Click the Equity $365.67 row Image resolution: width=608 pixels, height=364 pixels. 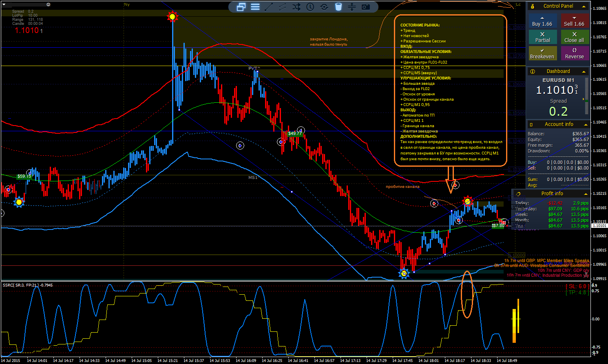(558, 139)
